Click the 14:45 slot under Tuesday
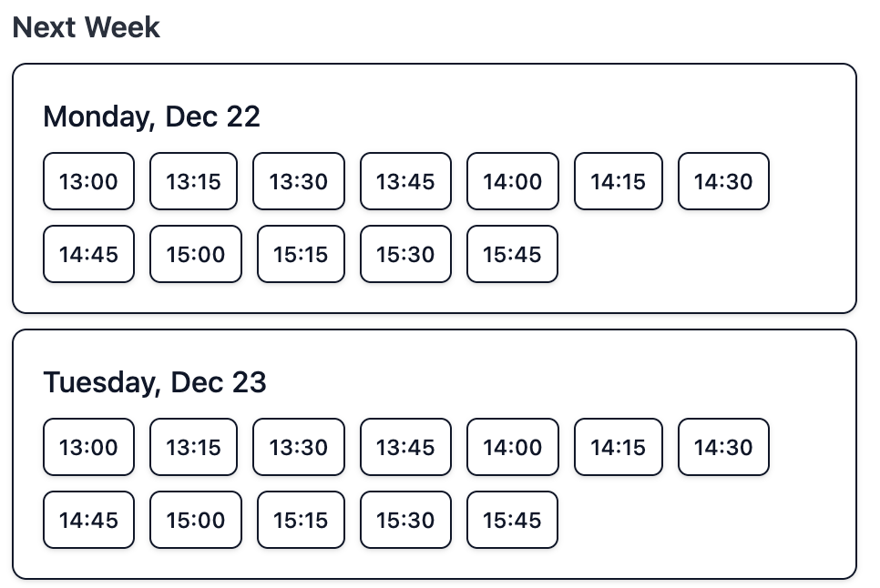 pos(88,520)
